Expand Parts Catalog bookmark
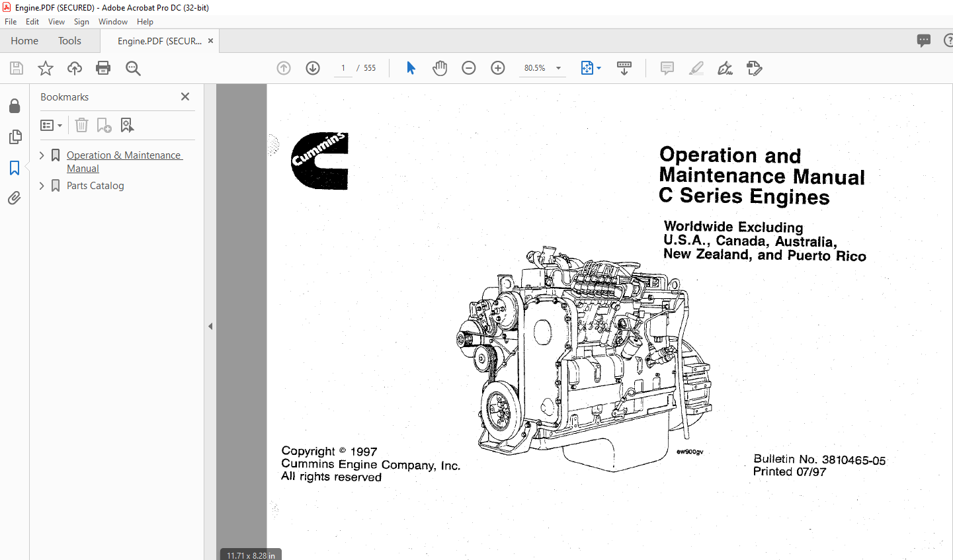This screenshot has height=560, width=953. (x=42, y=186)
